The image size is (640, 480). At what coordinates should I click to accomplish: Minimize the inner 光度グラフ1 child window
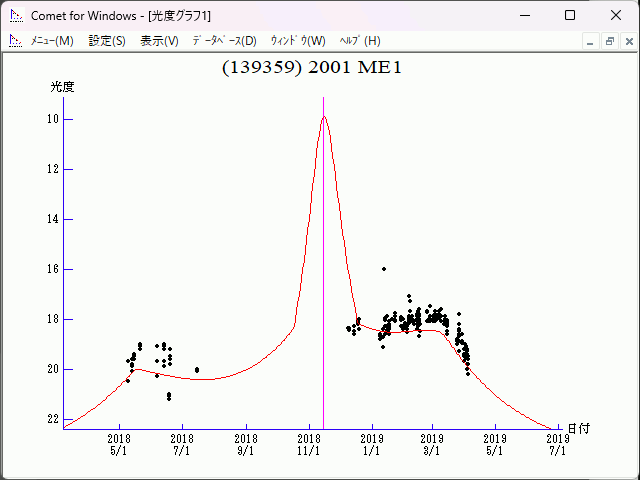[x=591, y=41]
